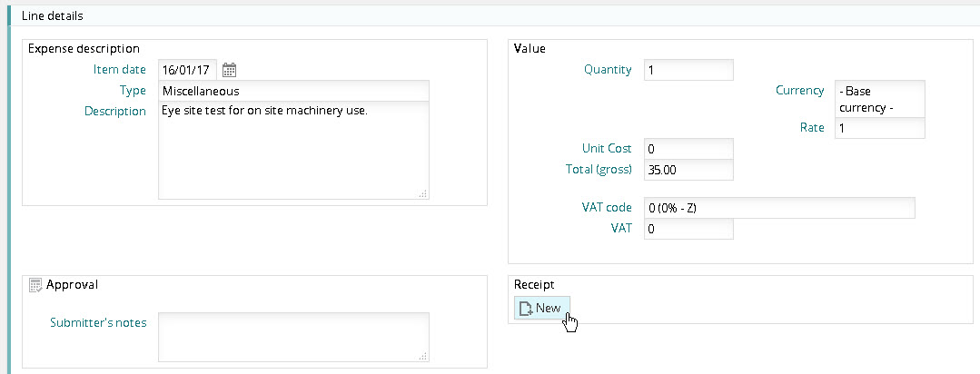Click the Approval section icon
980x374 pixels.
click(35, 285)
